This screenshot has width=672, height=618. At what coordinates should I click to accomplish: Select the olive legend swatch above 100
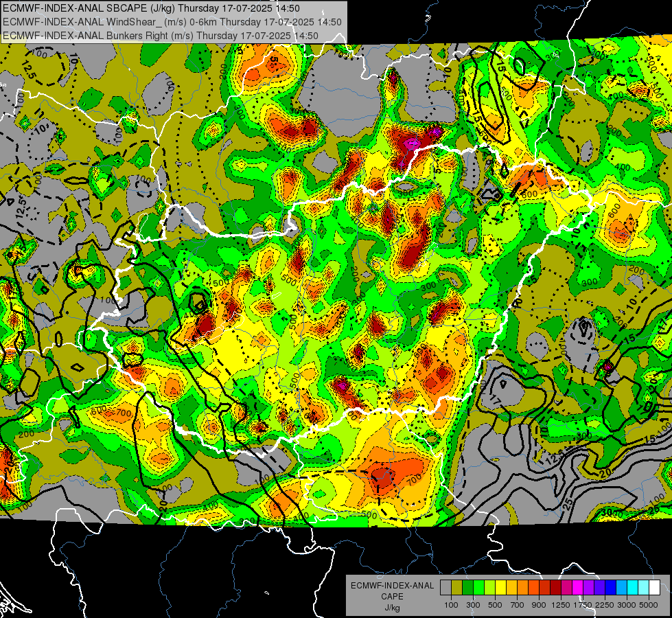pos(457,588)
